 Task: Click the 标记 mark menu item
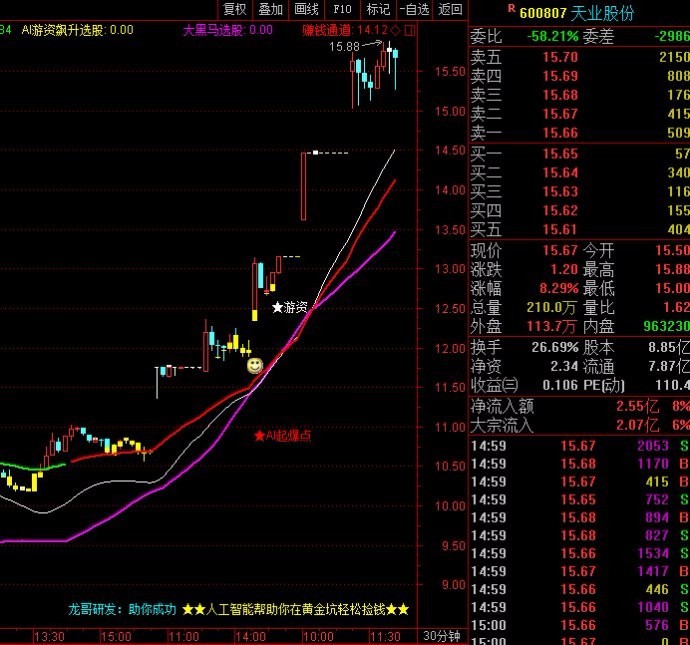[x=378, y=9]
